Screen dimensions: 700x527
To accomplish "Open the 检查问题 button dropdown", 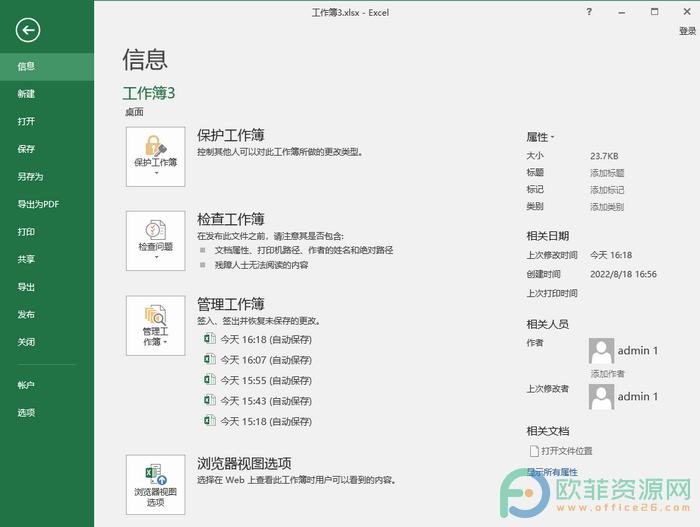I will pyautogui.click(x=155, y=241).
